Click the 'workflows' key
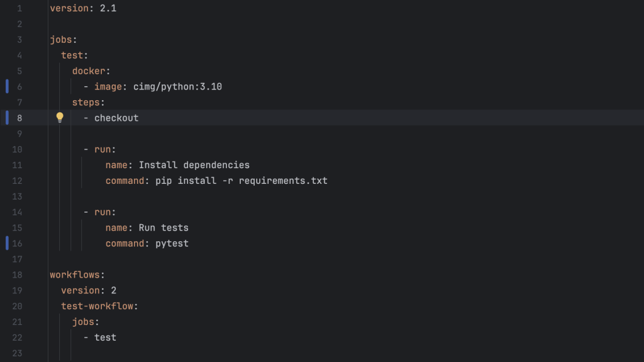The width and height of the screenshot is (644, 362). click(x=75, y=274)
